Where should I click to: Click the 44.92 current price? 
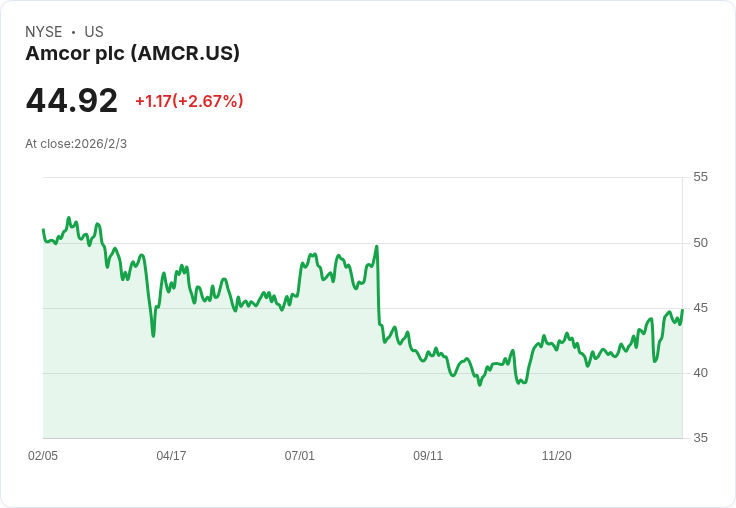tap(72, 101)
